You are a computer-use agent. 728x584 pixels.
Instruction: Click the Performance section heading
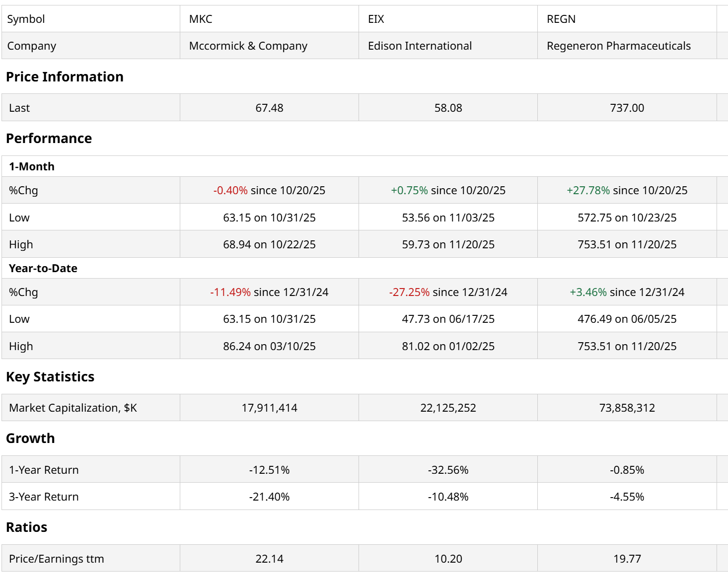click(49, 138)
